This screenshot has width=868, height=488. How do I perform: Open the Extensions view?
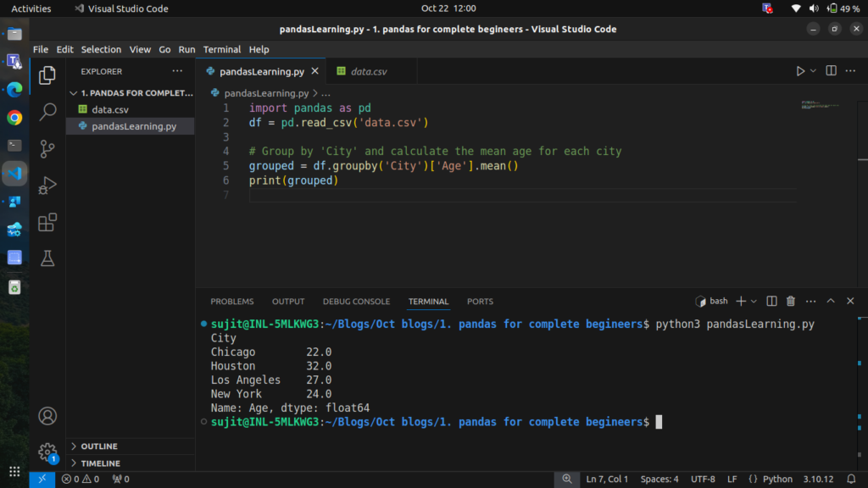pos(47,222)
